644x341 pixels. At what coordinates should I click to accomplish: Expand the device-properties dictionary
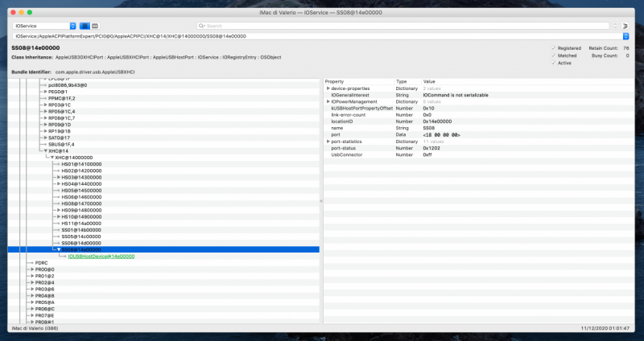pyautogui.click(x=328, y=88)
